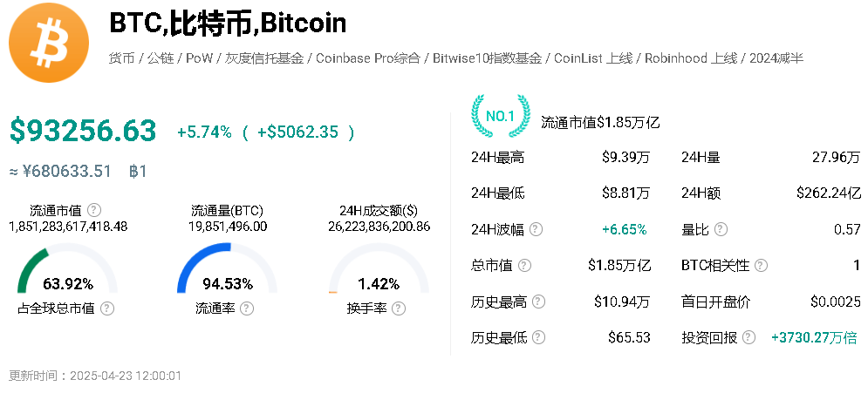Open the Bitwise10指数基金 tag
This screenshot has height=400, width=868.
pos(489,58)
